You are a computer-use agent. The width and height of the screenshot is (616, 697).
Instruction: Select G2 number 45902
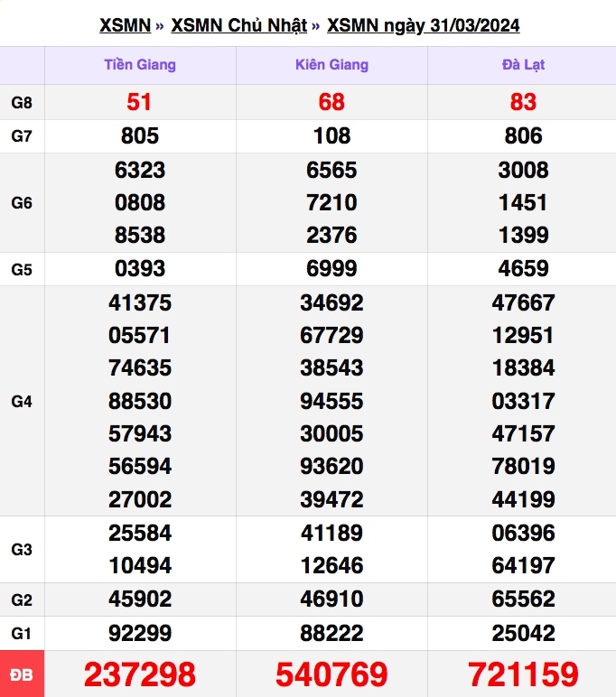(140, 599)
